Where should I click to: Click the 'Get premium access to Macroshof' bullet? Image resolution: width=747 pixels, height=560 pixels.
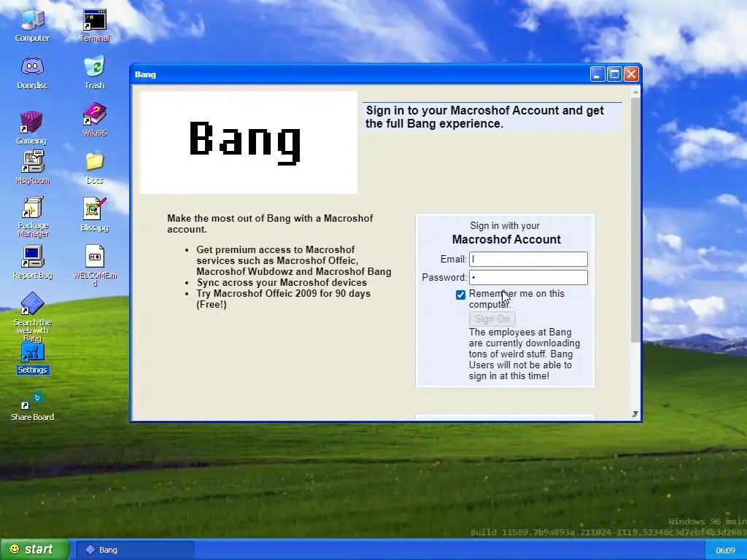click(x=293, y=260)
